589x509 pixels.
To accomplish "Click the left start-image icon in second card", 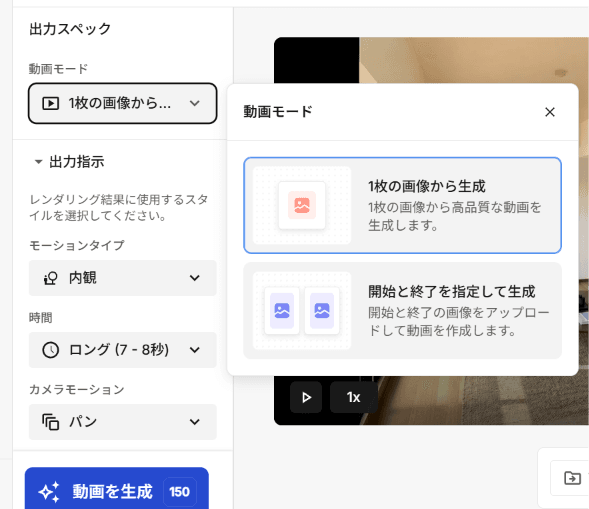I will click(x=282, y=311).
